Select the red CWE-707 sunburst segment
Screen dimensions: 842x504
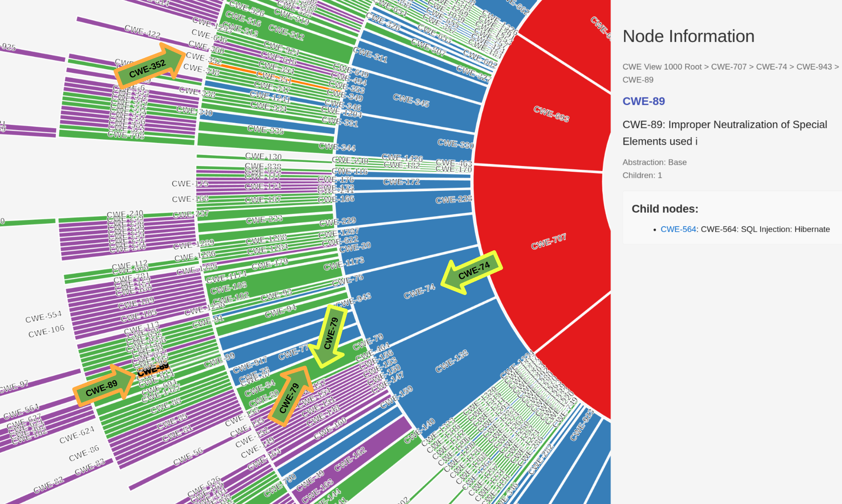point(549,242)
